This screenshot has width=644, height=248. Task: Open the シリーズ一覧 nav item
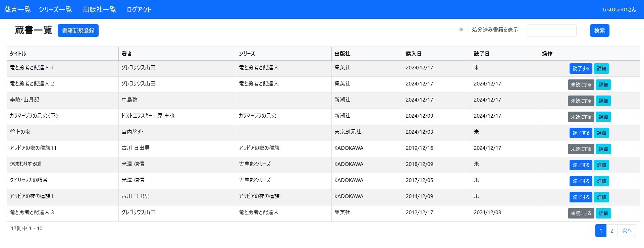point(55,9)
